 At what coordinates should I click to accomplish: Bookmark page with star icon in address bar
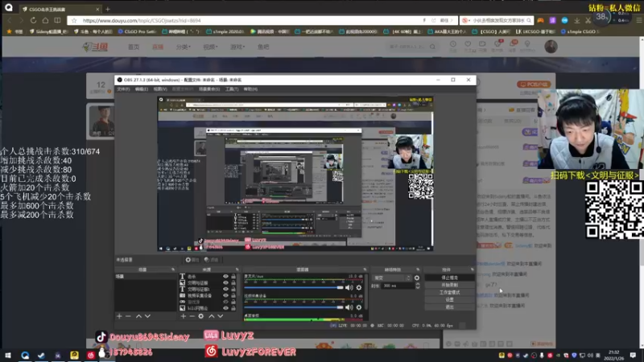74,21
